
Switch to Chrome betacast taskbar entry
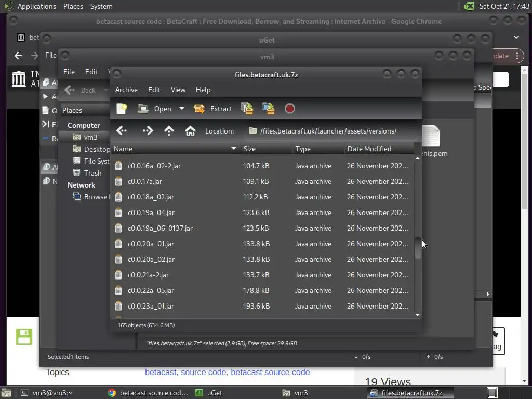(148, 393)
